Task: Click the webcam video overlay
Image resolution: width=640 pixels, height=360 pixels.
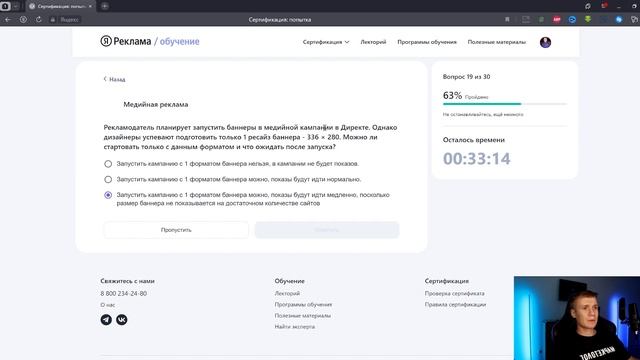Action: (577, 318)
